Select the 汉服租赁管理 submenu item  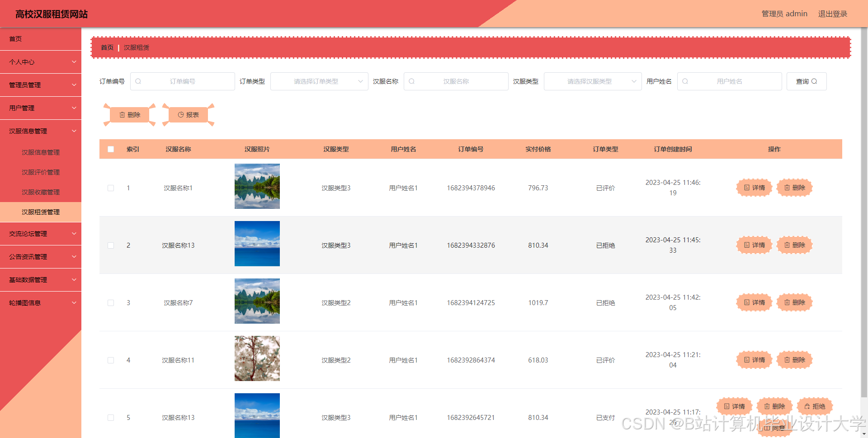41,212
